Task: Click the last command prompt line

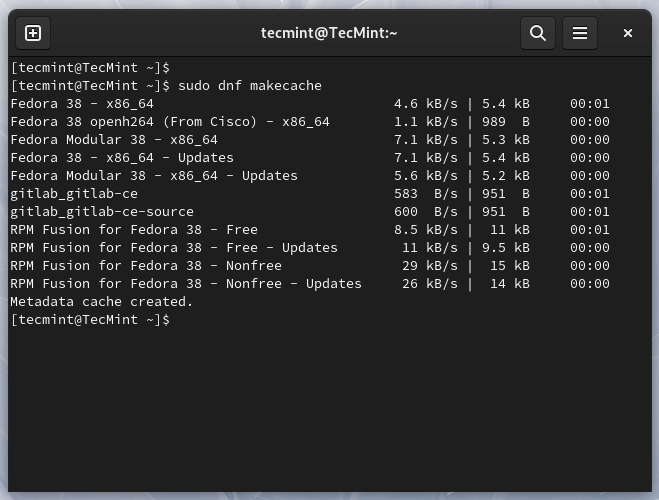Action: coord(90,319)
